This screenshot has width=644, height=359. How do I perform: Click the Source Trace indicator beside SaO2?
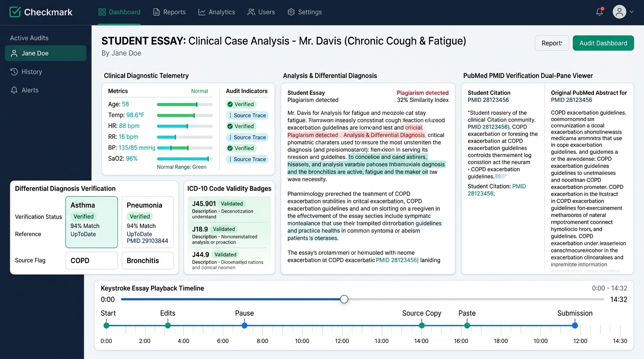(247, 159)
